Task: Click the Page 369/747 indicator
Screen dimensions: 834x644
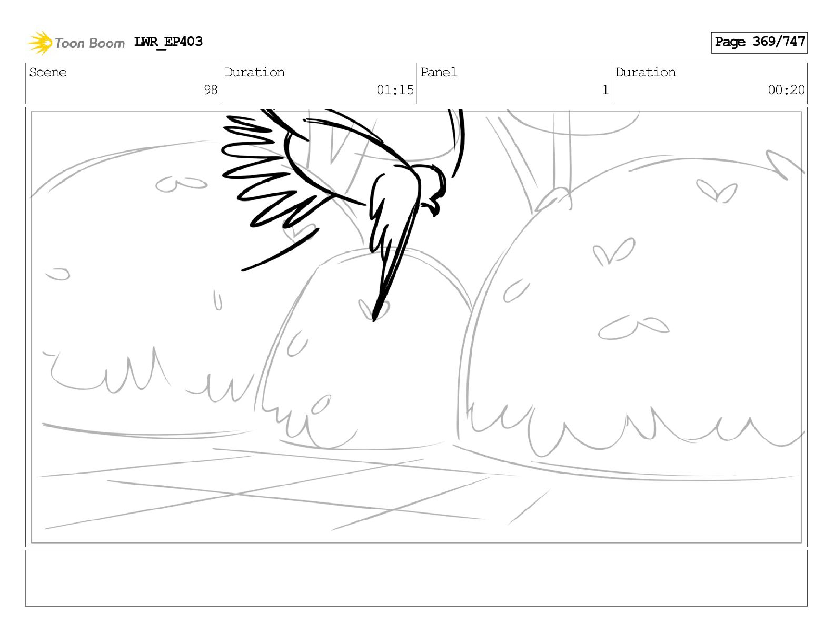Action: (759, 42)
